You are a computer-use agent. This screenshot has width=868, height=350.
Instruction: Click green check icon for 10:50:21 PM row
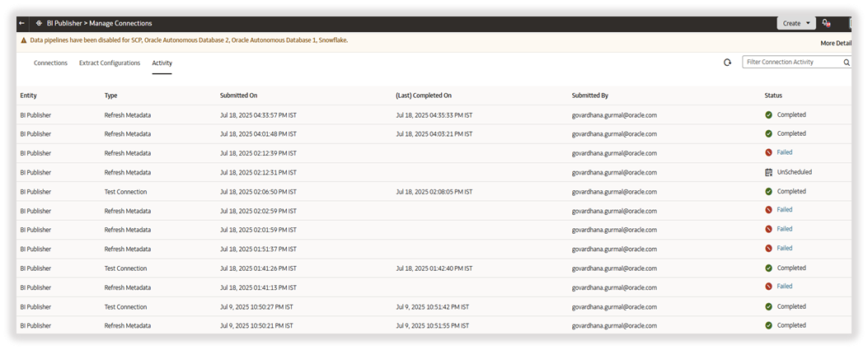point(768,325)
